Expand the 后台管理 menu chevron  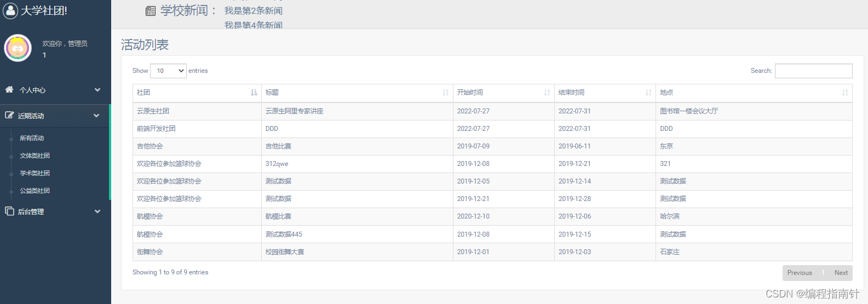pyautogui.click(x=97, y=211)
